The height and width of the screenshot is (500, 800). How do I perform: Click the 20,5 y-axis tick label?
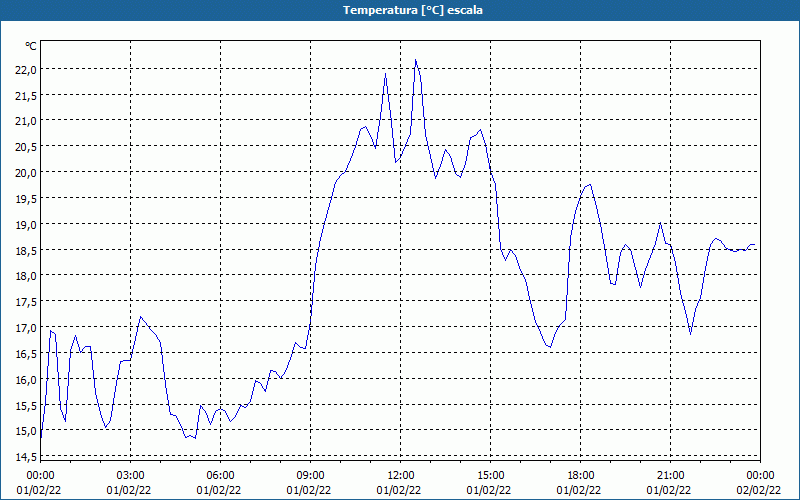click(26, 147)
